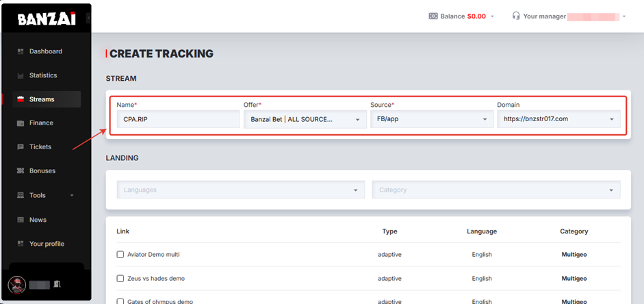
Task: Click the Your manager label
Action: pyautogui.click(x=545, y=16)
